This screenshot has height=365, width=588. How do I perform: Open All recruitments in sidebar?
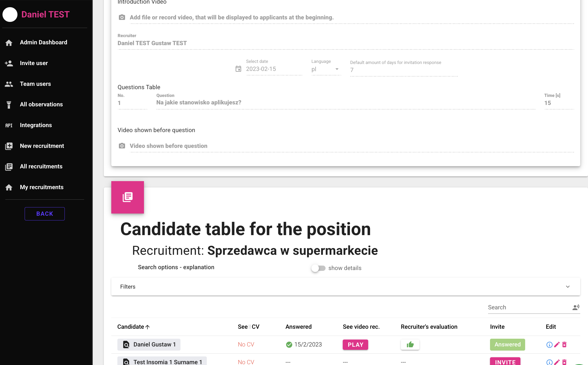41,166
